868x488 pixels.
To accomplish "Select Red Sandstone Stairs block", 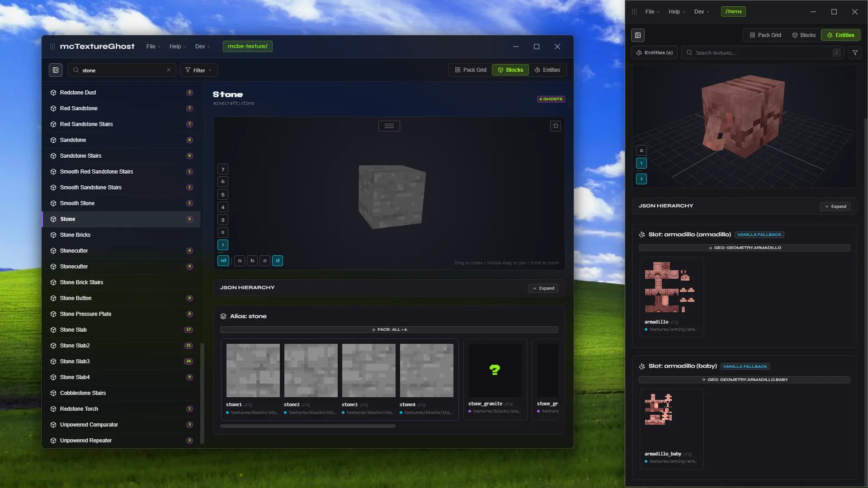I will (121, 124).
